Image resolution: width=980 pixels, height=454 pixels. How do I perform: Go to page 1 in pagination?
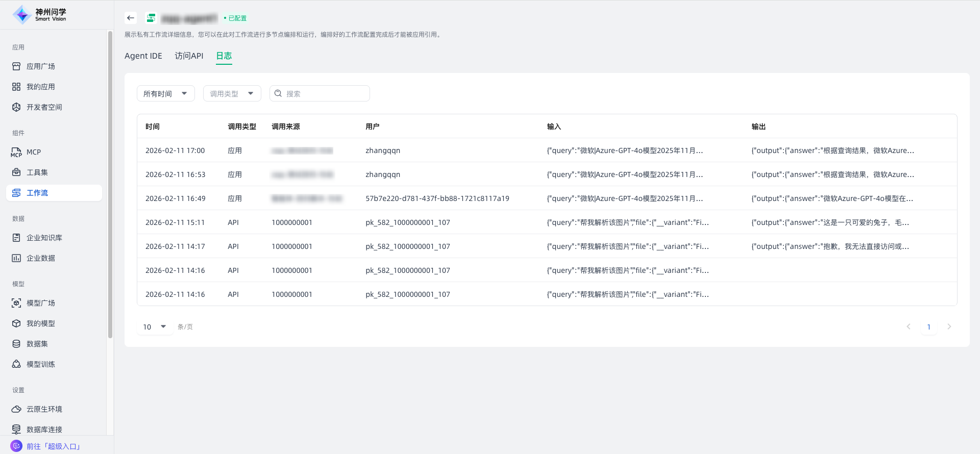pyautogui.click(x=928, y=326)
